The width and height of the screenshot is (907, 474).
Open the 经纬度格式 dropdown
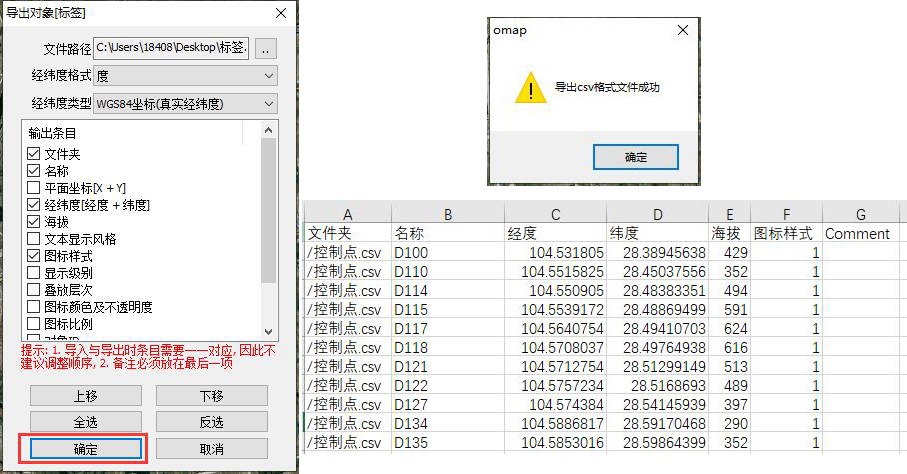(185, 76)
